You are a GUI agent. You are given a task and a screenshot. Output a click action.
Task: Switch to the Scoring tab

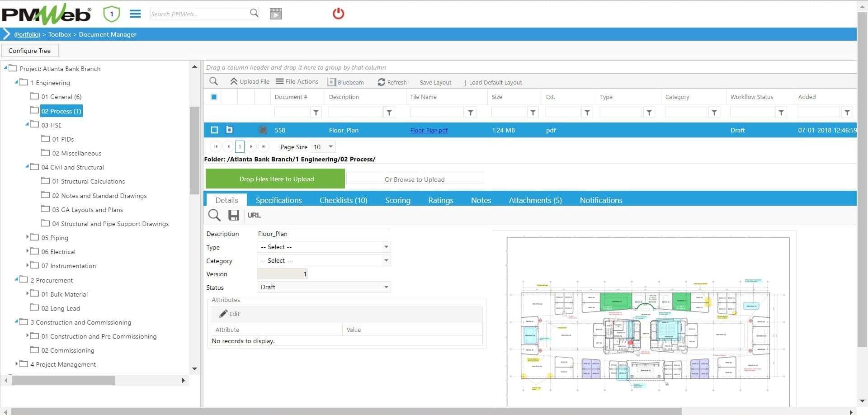pyautogui.click(x=398, y=200)
